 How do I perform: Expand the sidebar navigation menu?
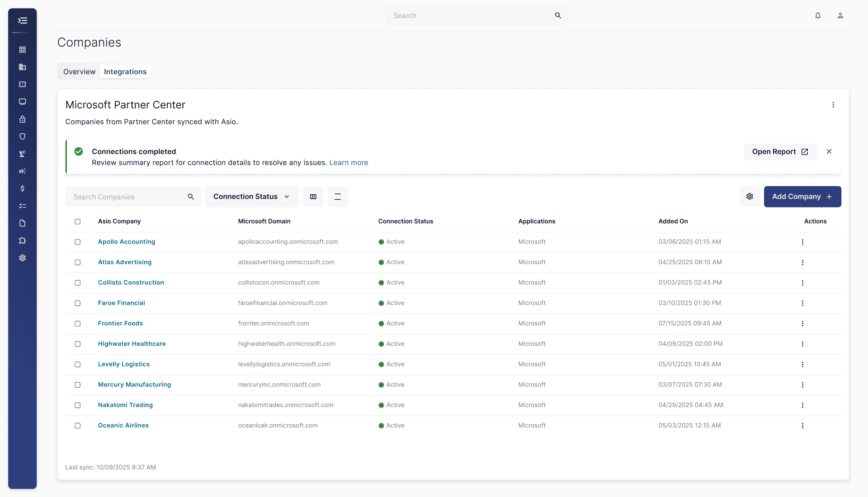22,20
